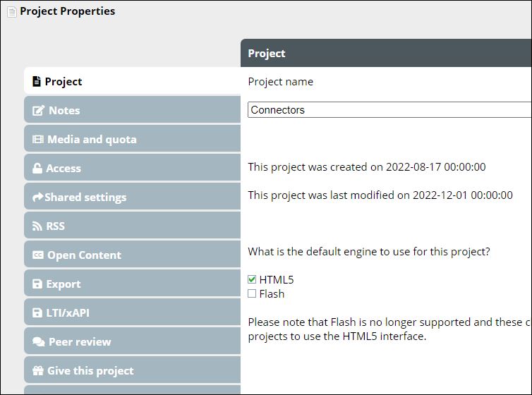Enable the Flash engine checkbox
The image size is (532, 395).
[x=252, y=293]
